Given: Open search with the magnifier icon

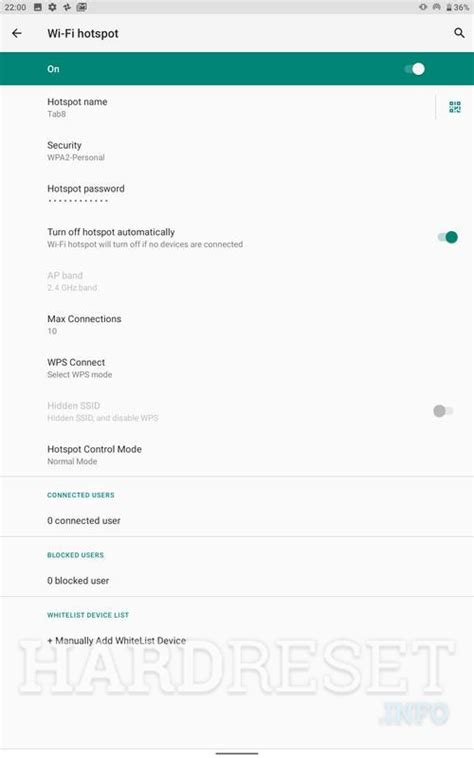Looking at the screenshot, I should [459, 33].
